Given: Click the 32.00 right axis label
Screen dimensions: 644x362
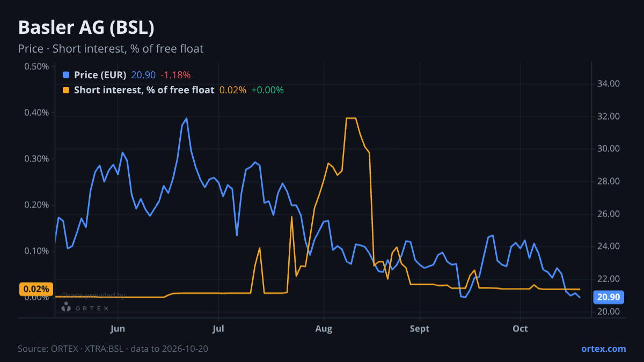Looking at the screenshot, I should pos(608,116).
